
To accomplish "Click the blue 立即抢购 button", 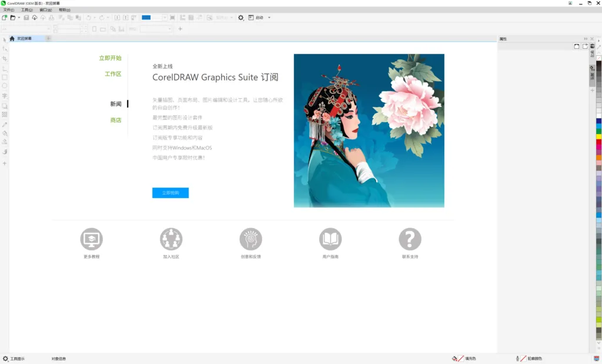I will pos(170,193).
